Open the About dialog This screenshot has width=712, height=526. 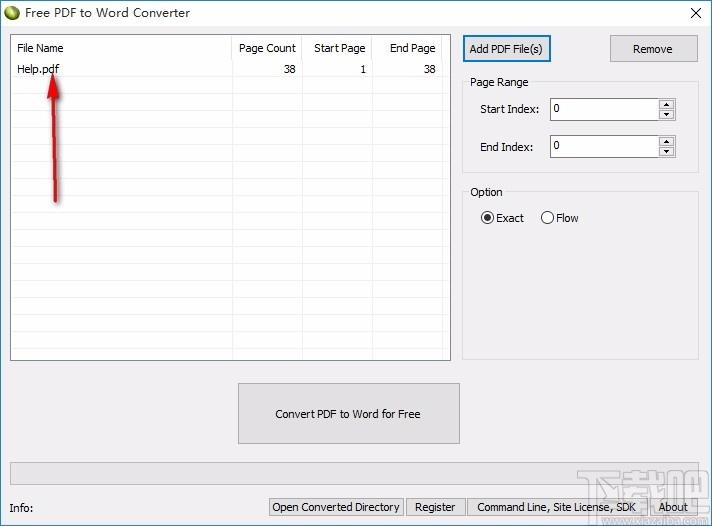[x=672, y=507]
